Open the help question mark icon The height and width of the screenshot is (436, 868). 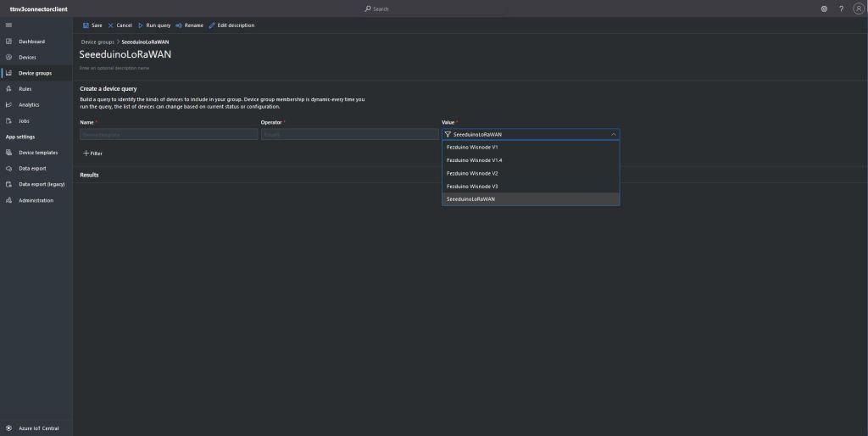[841, 8]
